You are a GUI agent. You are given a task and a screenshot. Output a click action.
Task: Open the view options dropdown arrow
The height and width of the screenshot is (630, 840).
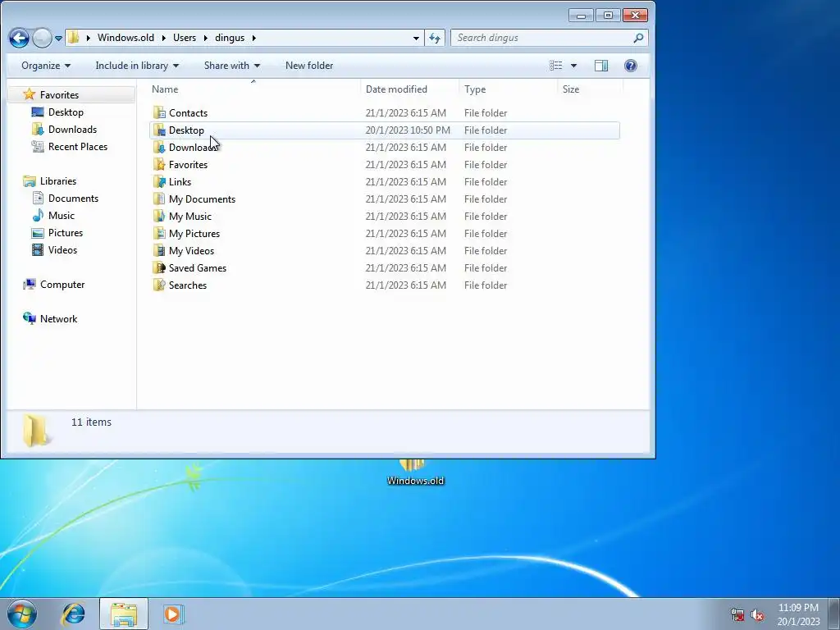573,66
